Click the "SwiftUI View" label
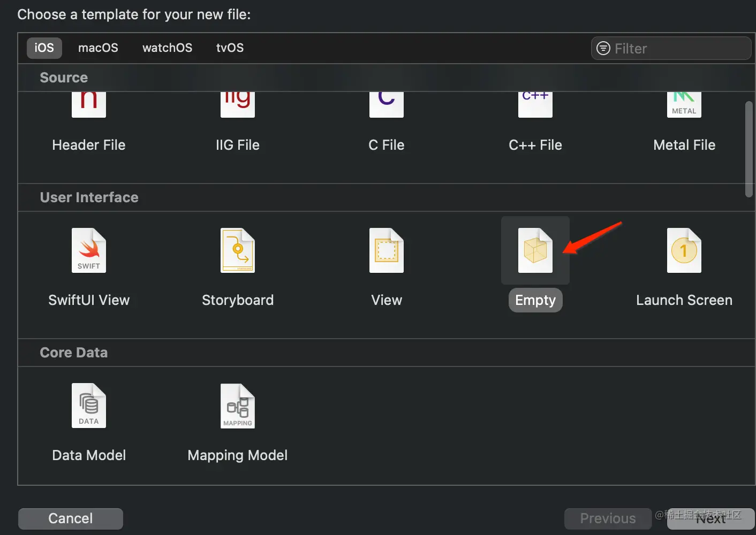The image size is (756, 535). 89,300
